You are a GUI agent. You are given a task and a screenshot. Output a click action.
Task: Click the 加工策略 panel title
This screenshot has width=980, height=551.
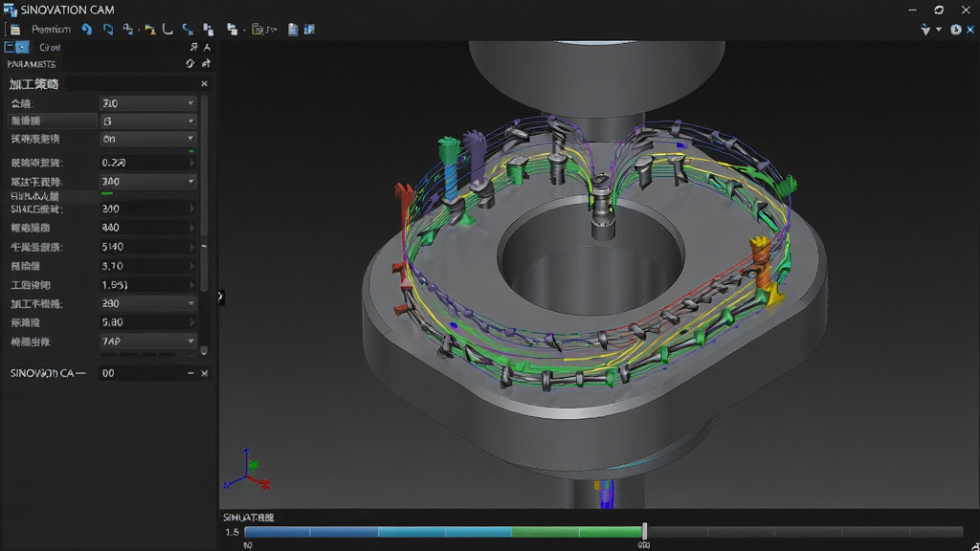33,84
